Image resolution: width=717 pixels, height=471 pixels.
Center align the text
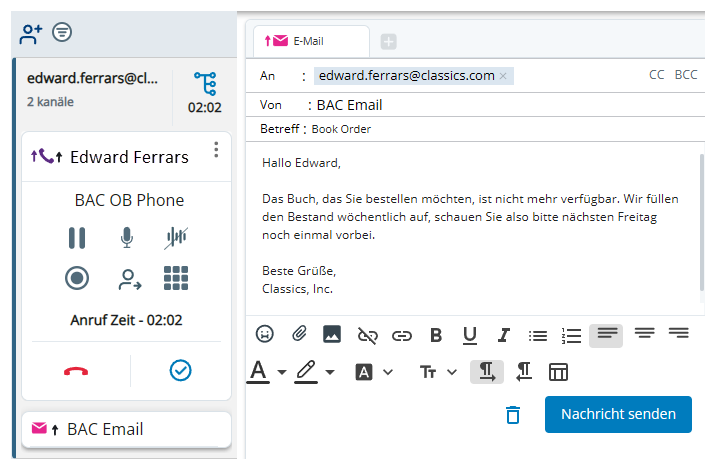point(644,333)
